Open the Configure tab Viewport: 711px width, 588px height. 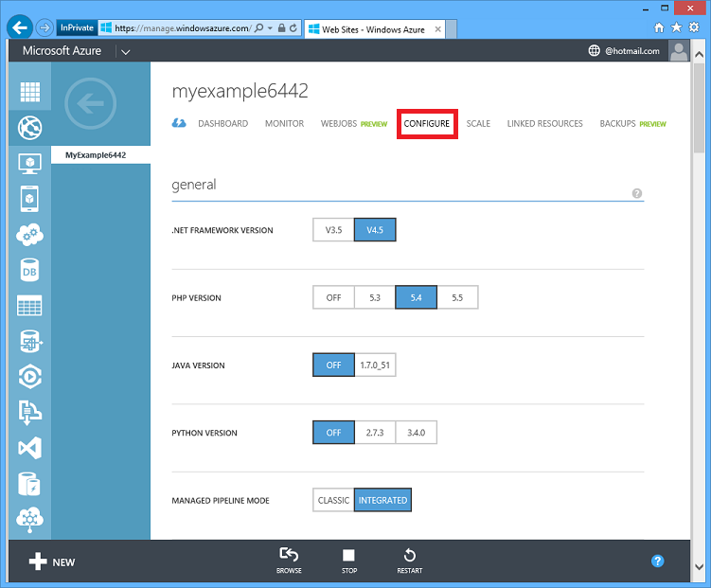coord(427,123)
